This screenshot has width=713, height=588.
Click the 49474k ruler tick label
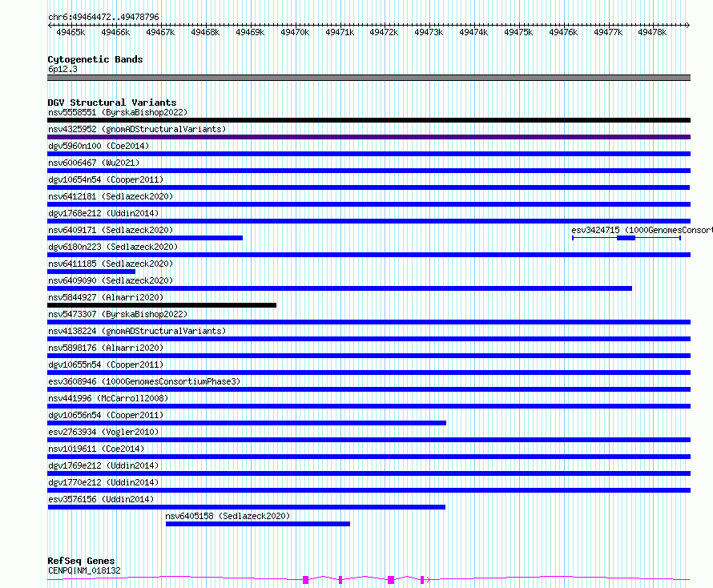473,32
